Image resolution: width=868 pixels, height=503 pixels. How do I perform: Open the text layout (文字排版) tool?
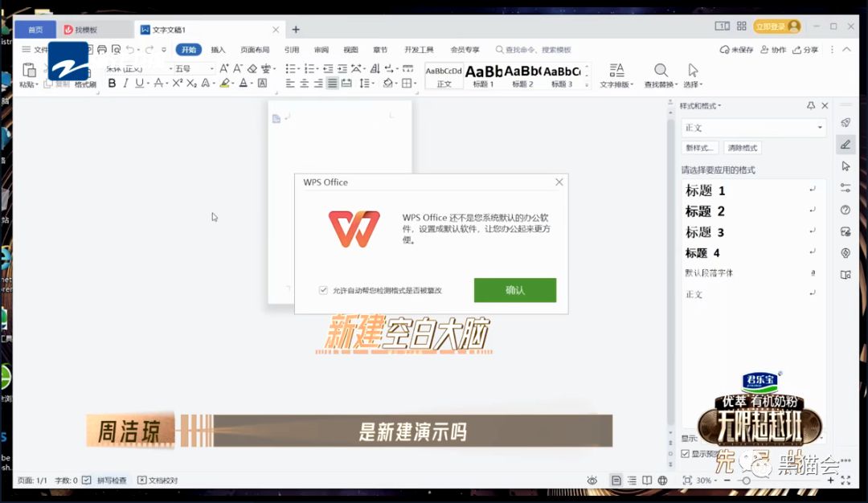click(x=616, y=75)
